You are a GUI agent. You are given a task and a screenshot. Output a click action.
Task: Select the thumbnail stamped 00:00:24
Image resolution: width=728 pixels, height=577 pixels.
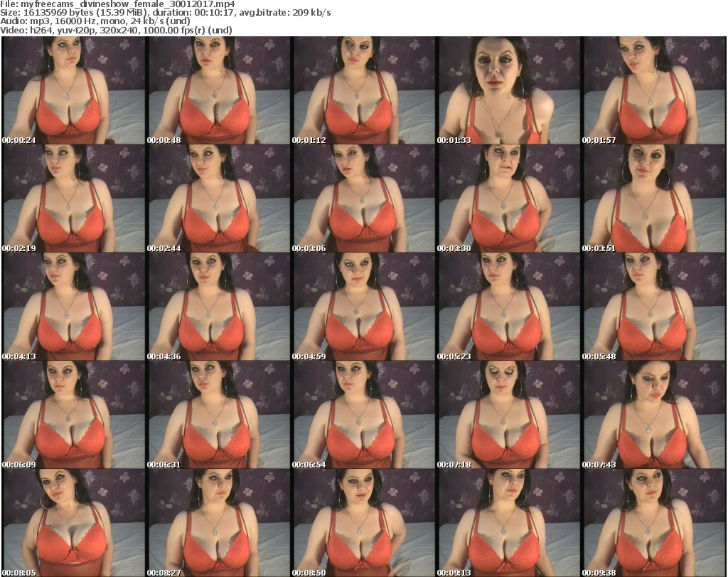(x=73, y=90)
